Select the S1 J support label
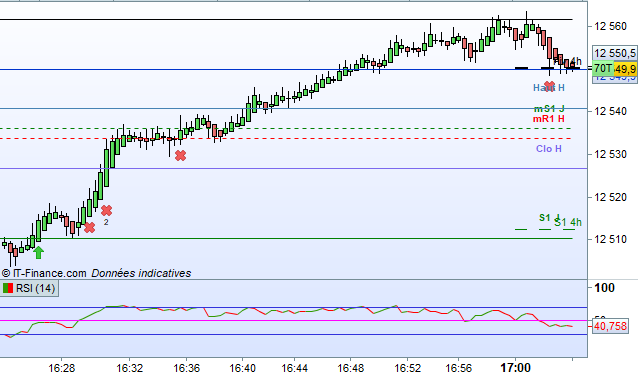 point(549,218)
